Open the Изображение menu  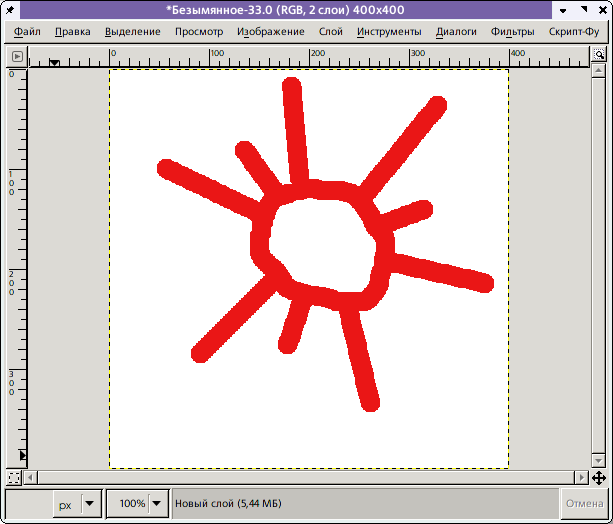271,31
